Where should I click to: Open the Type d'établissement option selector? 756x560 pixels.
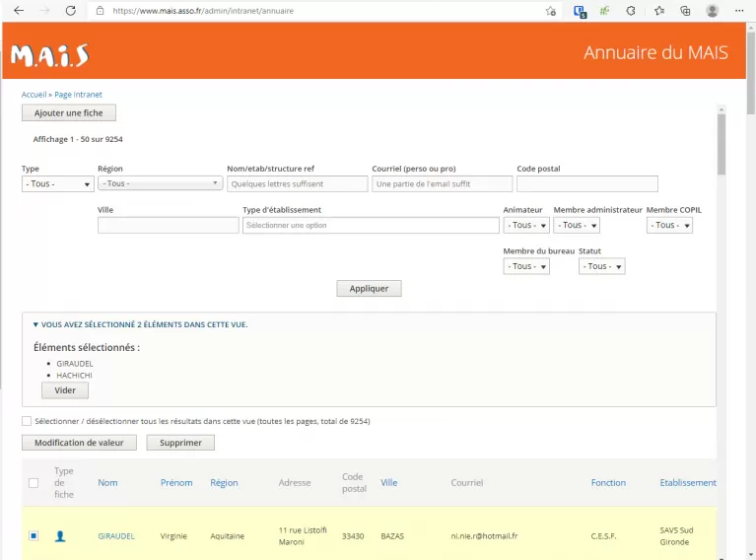point(371,225)
